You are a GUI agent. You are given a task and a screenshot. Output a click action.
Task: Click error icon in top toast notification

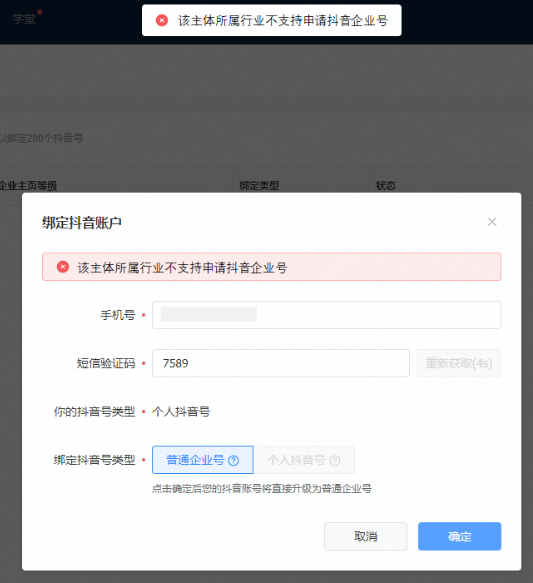pyautogui.click(x=162, y=20)
